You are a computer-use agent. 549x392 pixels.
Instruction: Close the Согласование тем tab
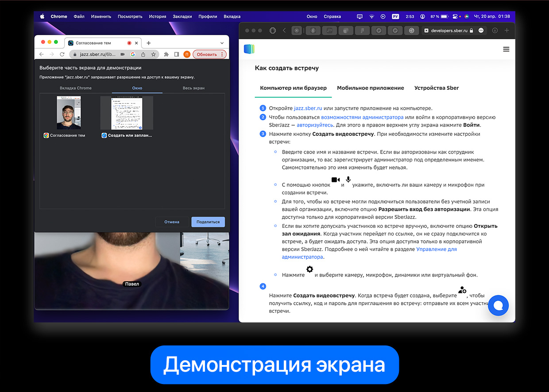[x=136, y=43]
